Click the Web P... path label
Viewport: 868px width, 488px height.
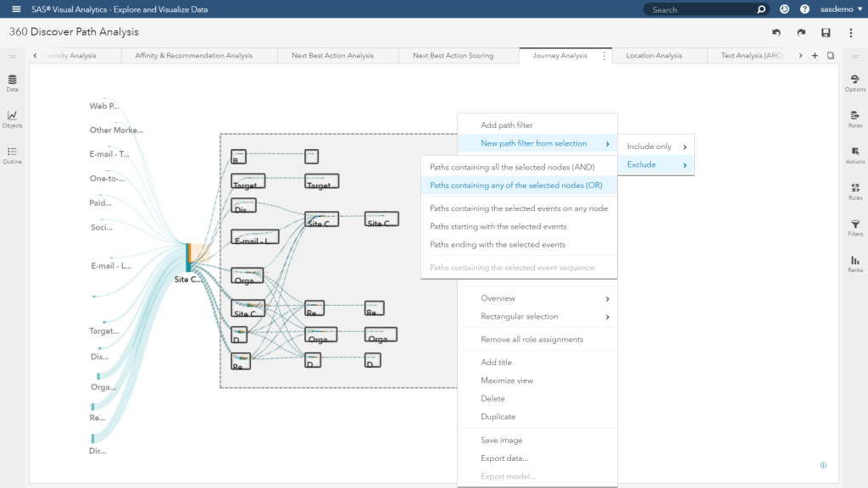(x=104, y=106)
